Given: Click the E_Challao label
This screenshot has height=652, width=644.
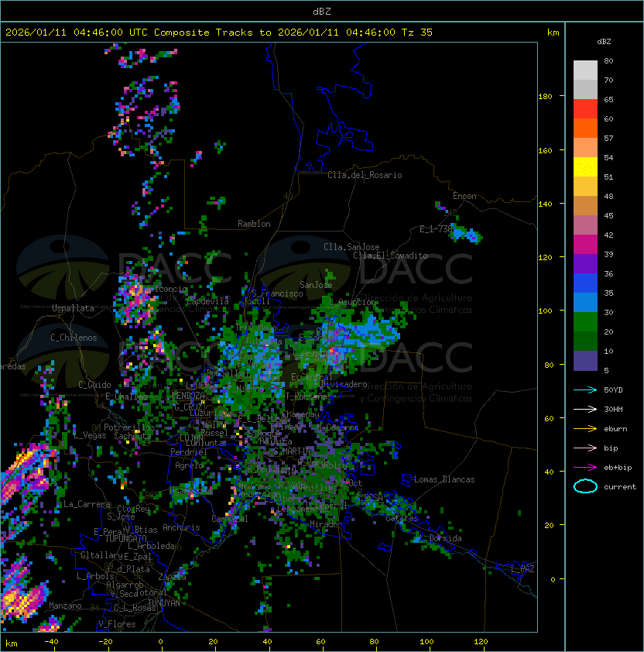Looking at the screenshot, I should coord(126,397).
